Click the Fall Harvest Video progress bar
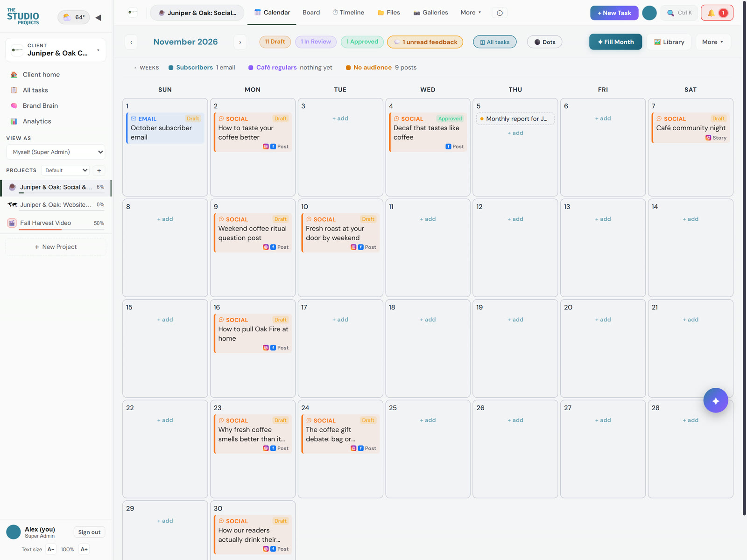Screen dimensions: 747x560 coord(62,229)
